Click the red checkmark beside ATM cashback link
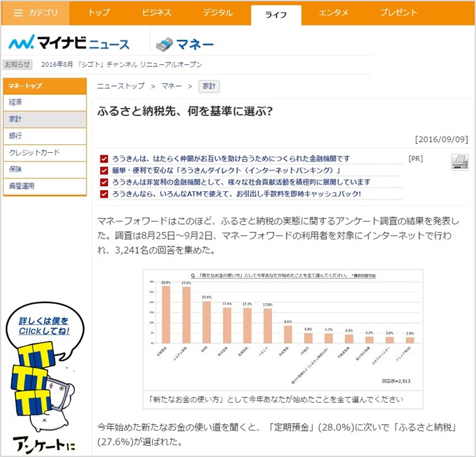The height and width of the screenshot is (457, 476). tap(104, 194)
